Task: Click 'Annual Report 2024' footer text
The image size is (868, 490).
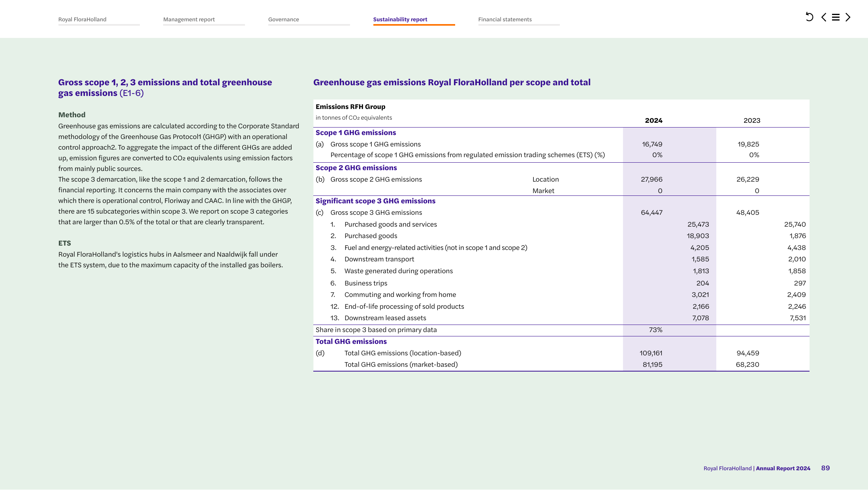Action: click(783, 468)
